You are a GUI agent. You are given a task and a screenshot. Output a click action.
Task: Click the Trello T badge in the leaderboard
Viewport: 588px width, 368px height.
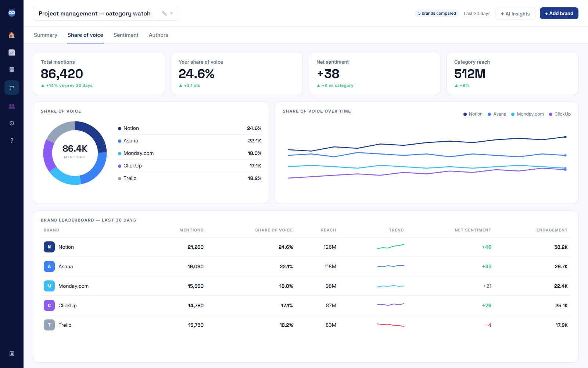(x=49, y=325)
